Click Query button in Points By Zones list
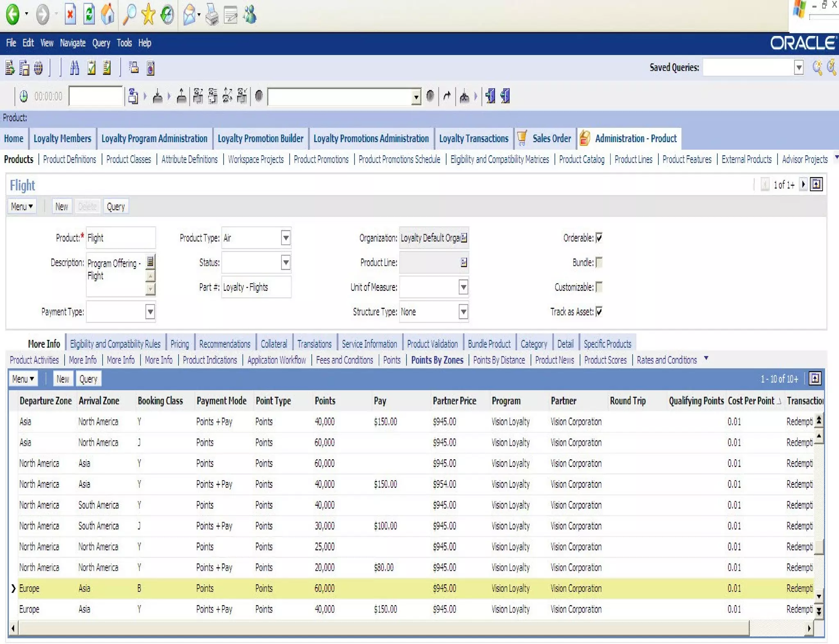This screenshot has height=644, width=839. coord(88,379)
